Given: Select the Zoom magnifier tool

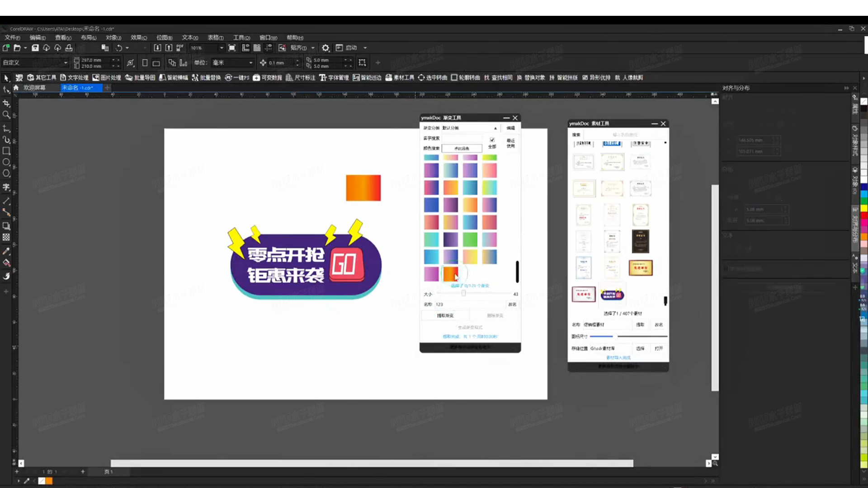Looking at the screenshot, I should tap(6, 115).
